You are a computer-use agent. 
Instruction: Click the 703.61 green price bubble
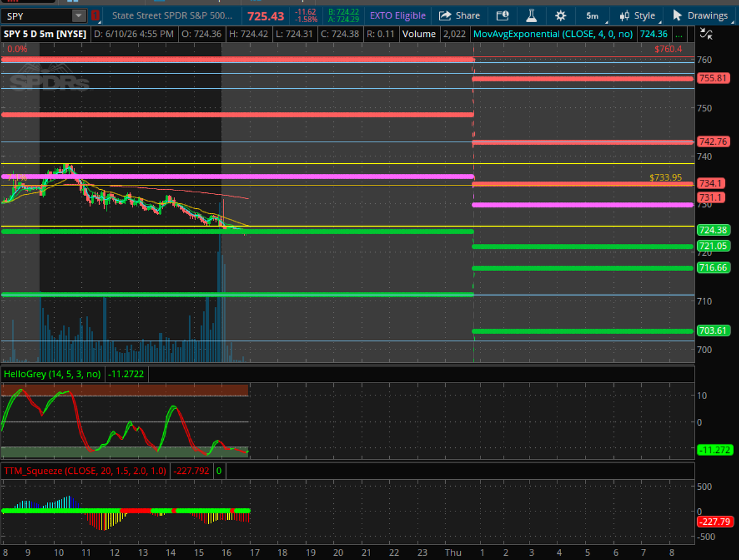pyautogui.click(x=714, y=330)
